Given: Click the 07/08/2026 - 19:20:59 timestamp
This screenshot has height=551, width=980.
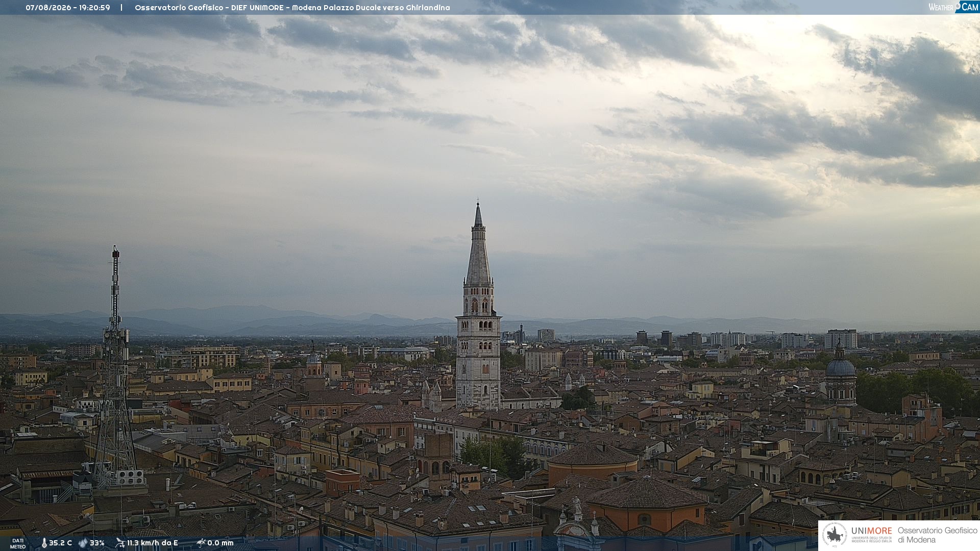Looking at the screenshot, I should 68,8.
